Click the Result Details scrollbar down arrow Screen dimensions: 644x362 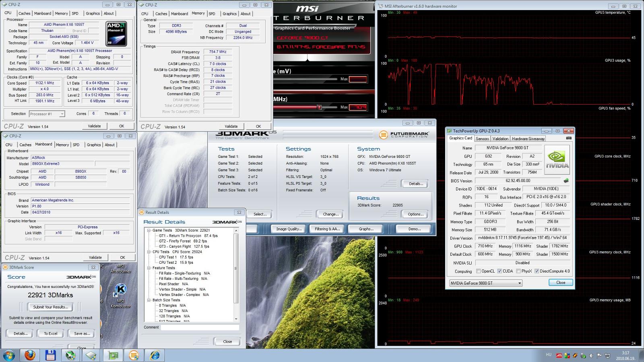236,319
